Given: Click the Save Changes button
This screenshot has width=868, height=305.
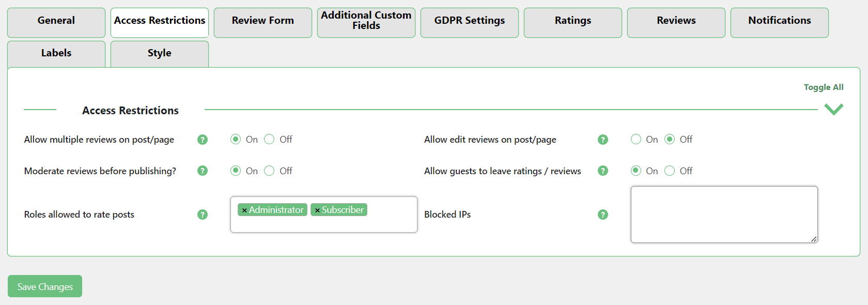Looking at the screenshot, I should coord(45,286).
